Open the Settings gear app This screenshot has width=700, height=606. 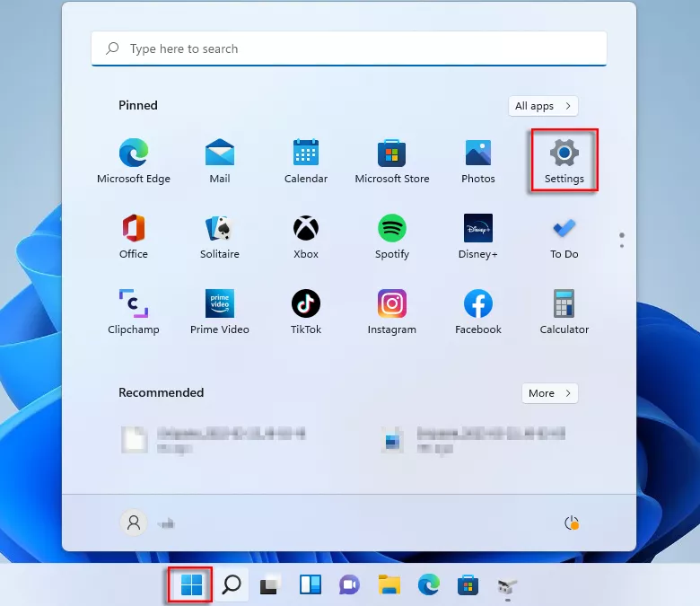(x=564, y=161)
